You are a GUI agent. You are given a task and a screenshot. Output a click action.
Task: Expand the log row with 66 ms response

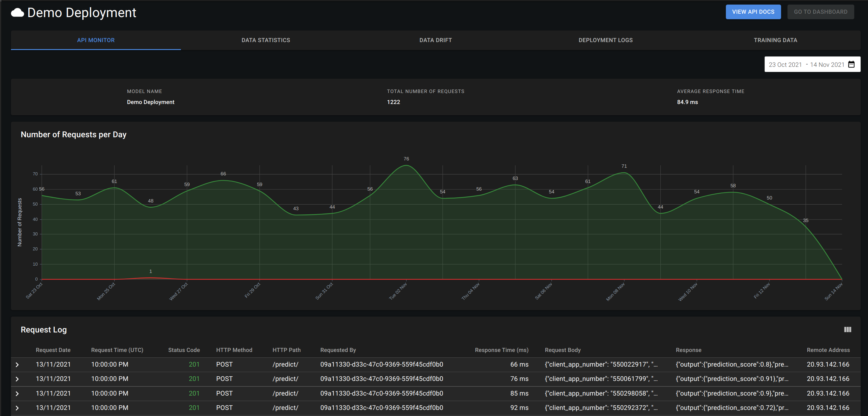pyautogui.click(x=17, y=364)
